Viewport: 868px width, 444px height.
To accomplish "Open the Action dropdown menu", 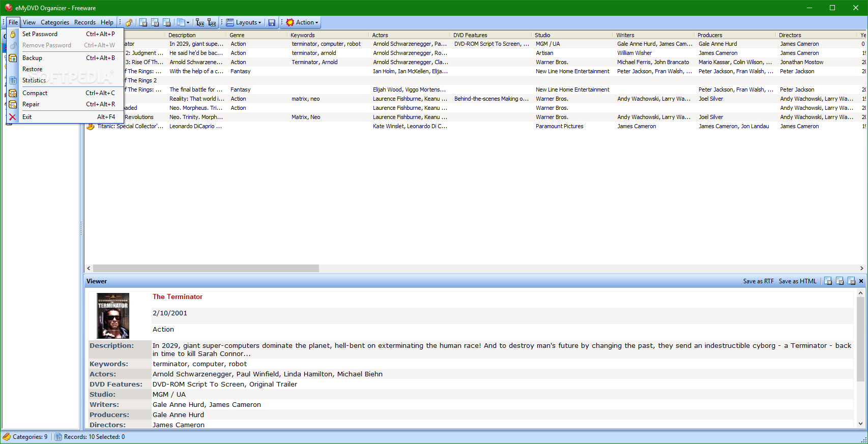I will click(x=302, y=22).
